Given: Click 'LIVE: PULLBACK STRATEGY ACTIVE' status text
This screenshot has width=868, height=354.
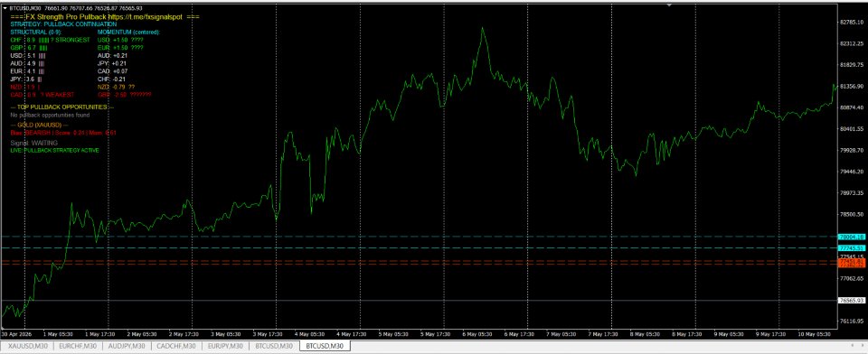Looking at the screenshot, I should [x=55, y=150].
